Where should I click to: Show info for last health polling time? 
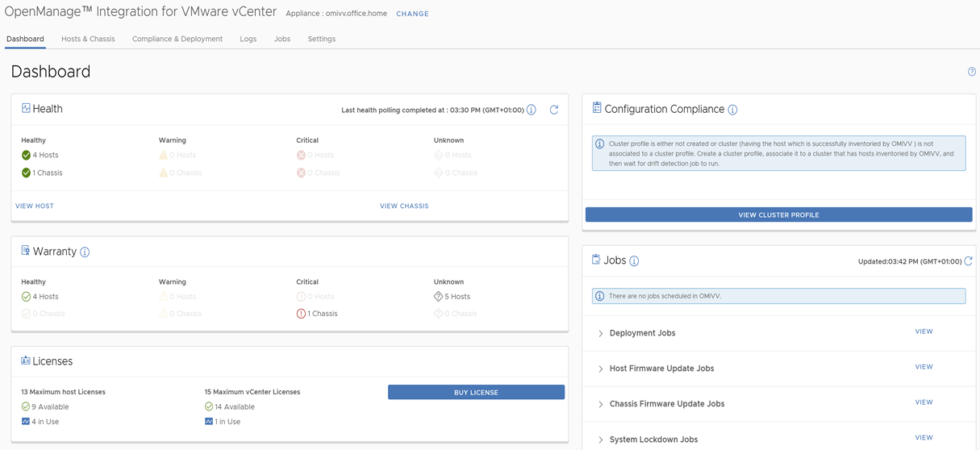coord(532,110)
